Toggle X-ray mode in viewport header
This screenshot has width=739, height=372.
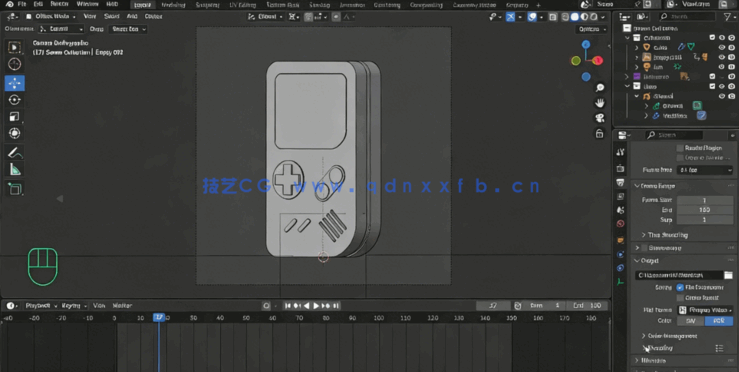553,17
